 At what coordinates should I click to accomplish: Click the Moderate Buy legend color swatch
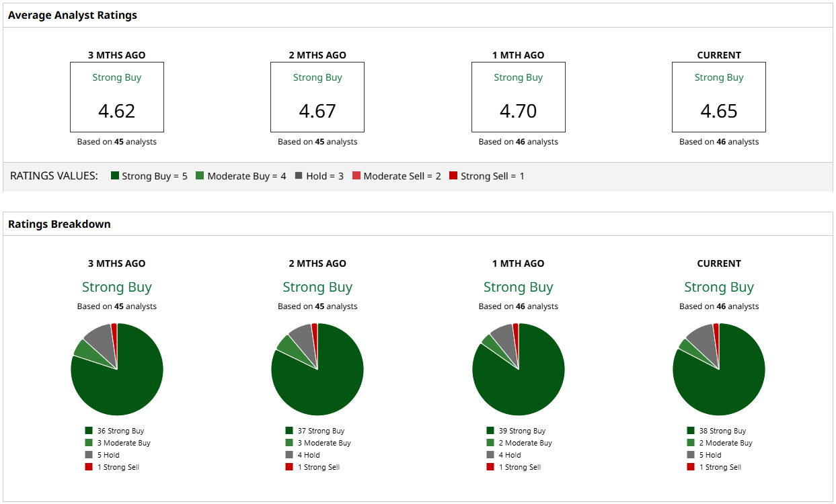tap(200, 175)
